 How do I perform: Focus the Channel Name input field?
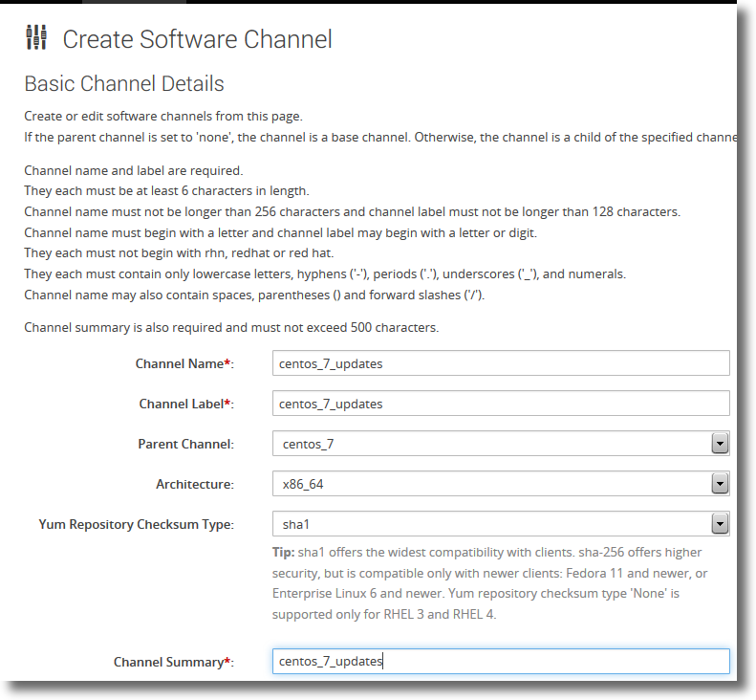pyautogui.click(x=501, y=363)
